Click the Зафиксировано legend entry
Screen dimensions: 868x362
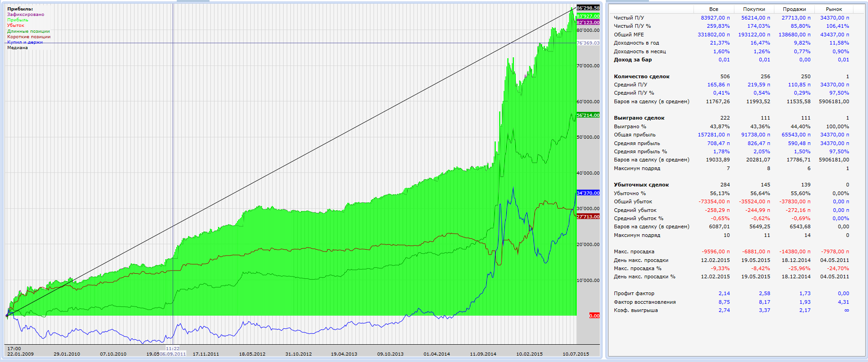[x=25, y=15]
